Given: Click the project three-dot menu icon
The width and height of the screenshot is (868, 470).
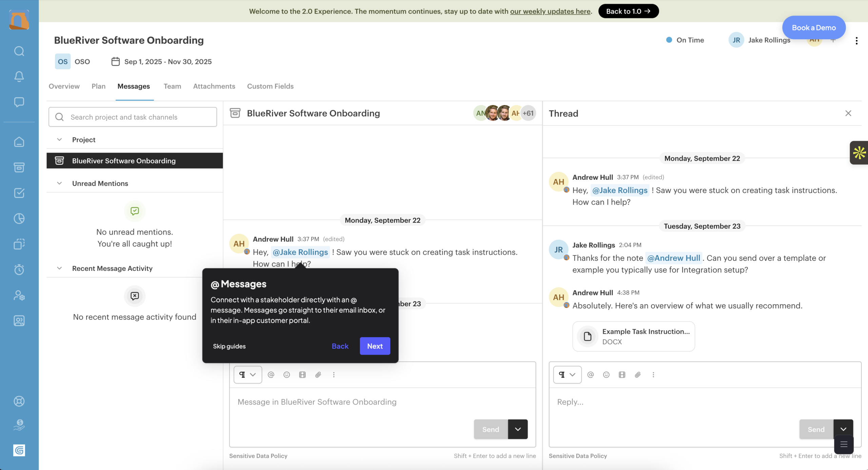Looking at the screenshot, I should pyautogui.click(x=856, y=41).
